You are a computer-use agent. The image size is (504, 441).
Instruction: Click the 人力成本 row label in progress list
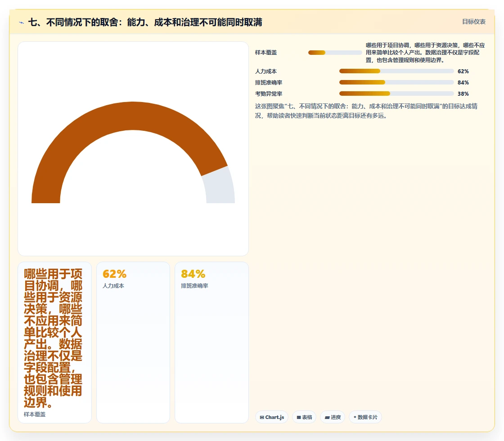click(266, 71)
